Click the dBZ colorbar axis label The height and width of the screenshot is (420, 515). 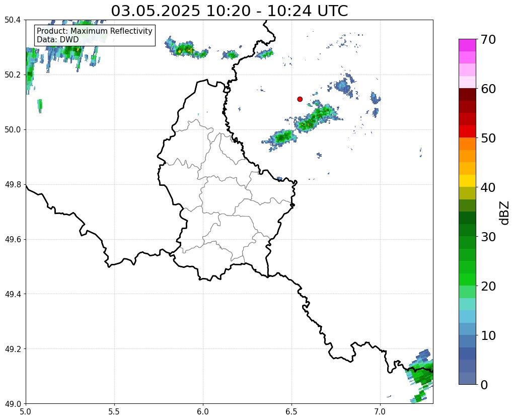point(505,213)
